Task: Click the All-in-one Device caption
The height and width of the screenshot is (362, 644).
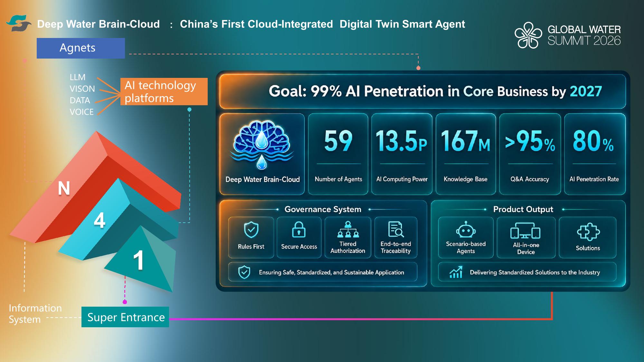Action: [x=526, y=248]
